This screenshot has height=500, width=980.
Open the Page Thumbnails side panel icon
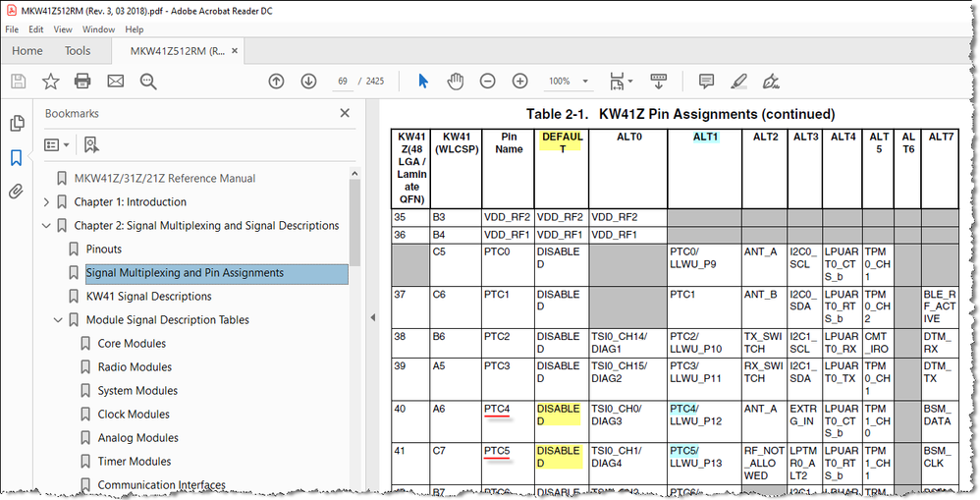(x=18, y=123)
